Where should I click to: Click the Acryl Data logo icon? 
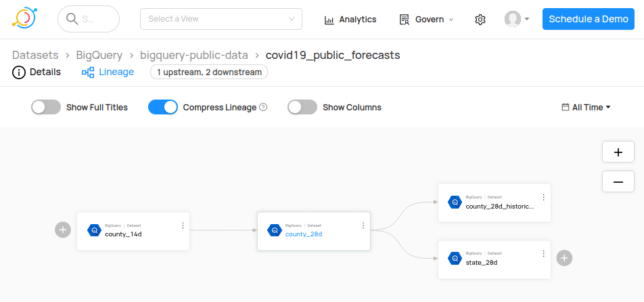[25, 19]
